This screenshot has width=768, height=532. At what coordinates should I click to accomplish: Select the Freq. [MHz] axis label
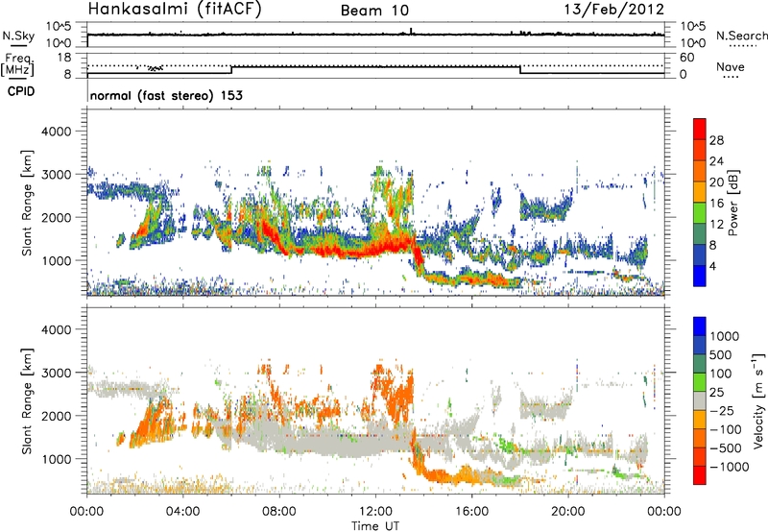(x=18, y=65)
